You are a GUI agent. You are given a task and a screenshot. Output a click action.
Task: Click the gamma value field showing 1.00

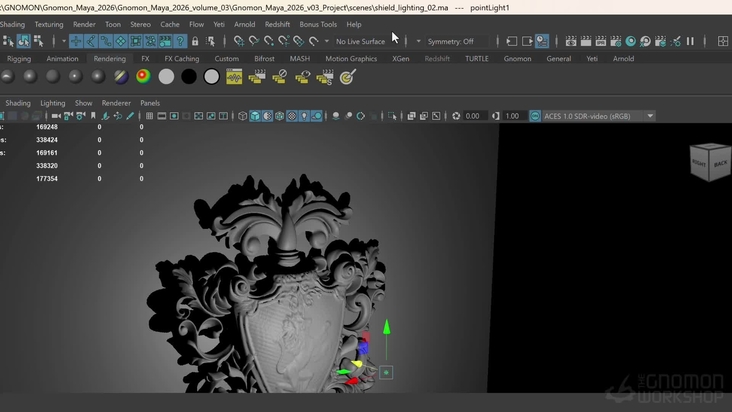click(x=512, y=116)
